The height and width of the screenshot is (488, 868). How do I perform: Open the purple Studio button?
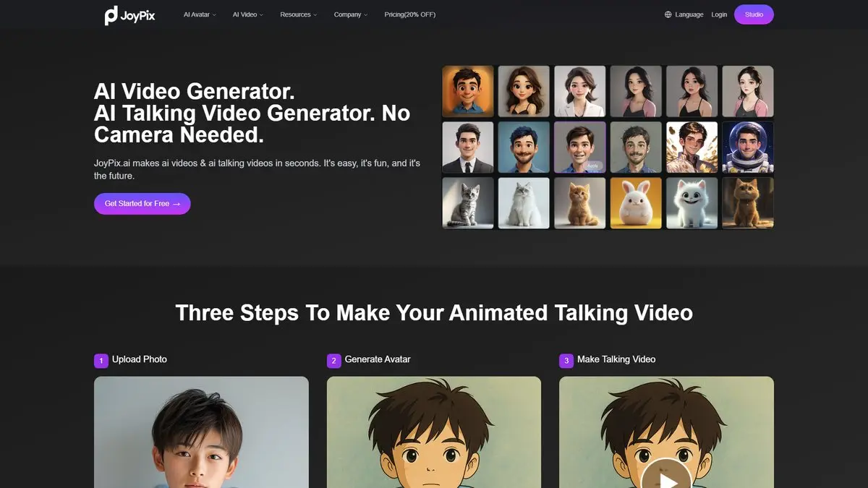[754, 14]
